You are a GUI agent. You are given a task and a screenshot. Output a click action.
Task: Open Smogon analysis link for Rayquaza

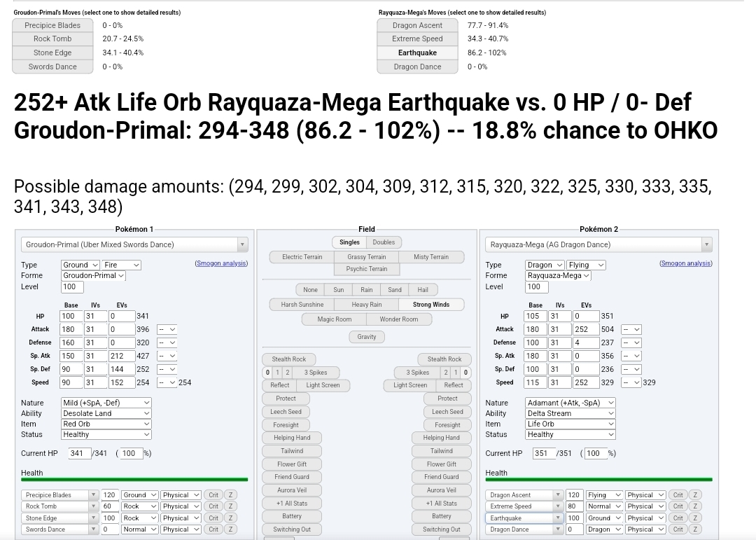[685, 263]
